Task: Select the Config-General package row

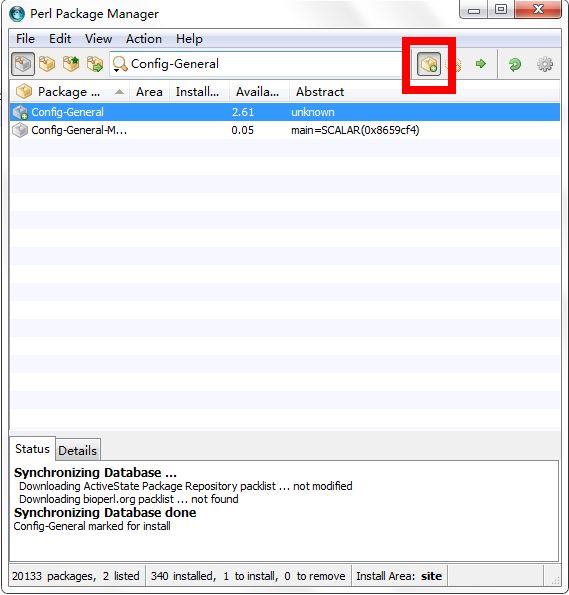Action: point(285,112)
